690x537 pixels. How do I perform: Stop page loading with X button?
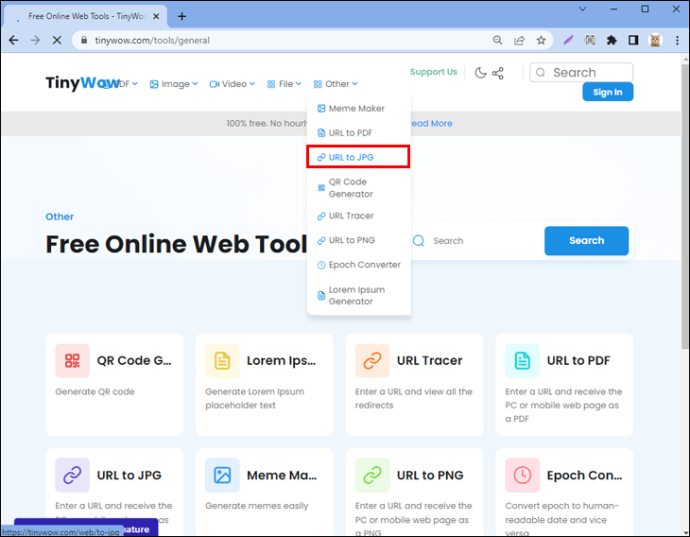(57, 40)
